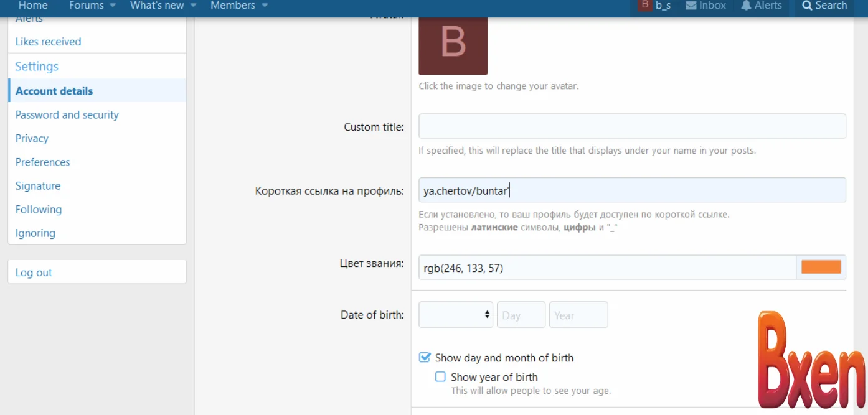Focus the Custom title input field
Screen dimensions: 868x415
pyautogui.click(x=632, y=126)
